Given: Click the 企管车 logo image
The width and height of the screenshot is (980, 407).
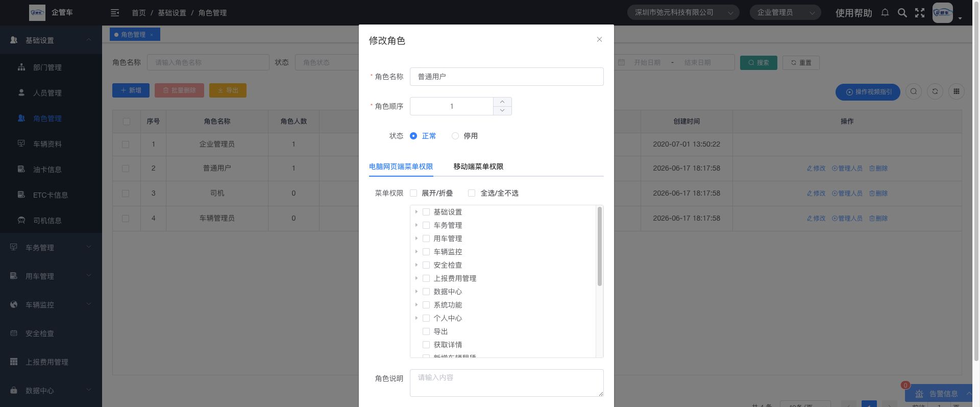Looking at the screenshot, I should pyautogui.click(x=37, y=12).
